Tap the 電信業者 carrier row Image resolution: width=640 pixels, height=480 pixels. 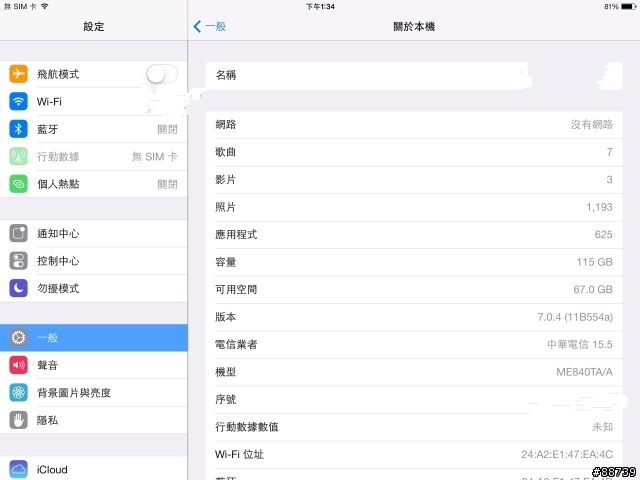(x=414, y=344)
